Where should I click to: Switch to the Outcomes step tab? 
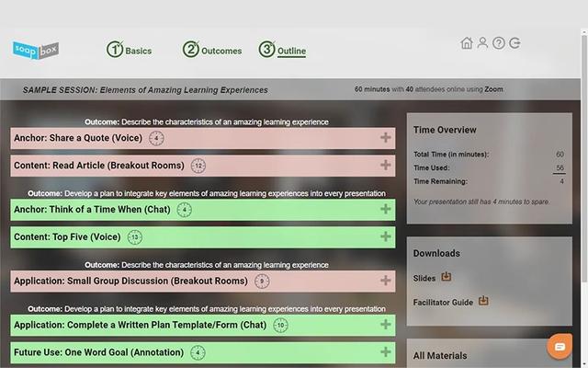pyautogui.click(x=212, y=51)
